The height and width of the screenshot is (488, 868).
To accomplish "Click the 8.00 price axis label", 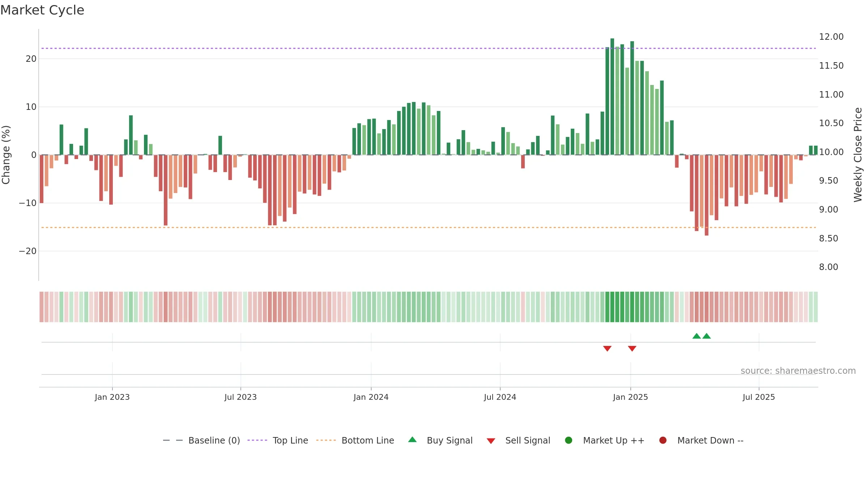I will point(829,267).
